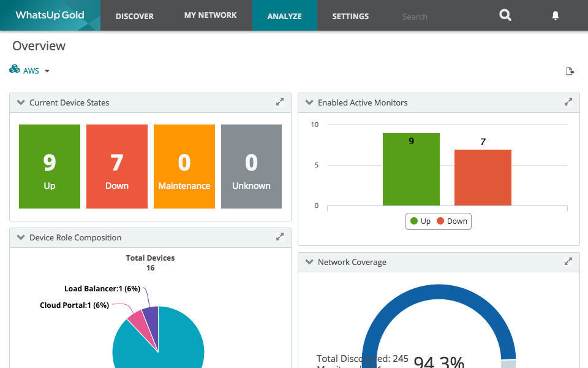Click the AWS device group icon
Viewport: 588px width, 368px height.
(15, 70)
